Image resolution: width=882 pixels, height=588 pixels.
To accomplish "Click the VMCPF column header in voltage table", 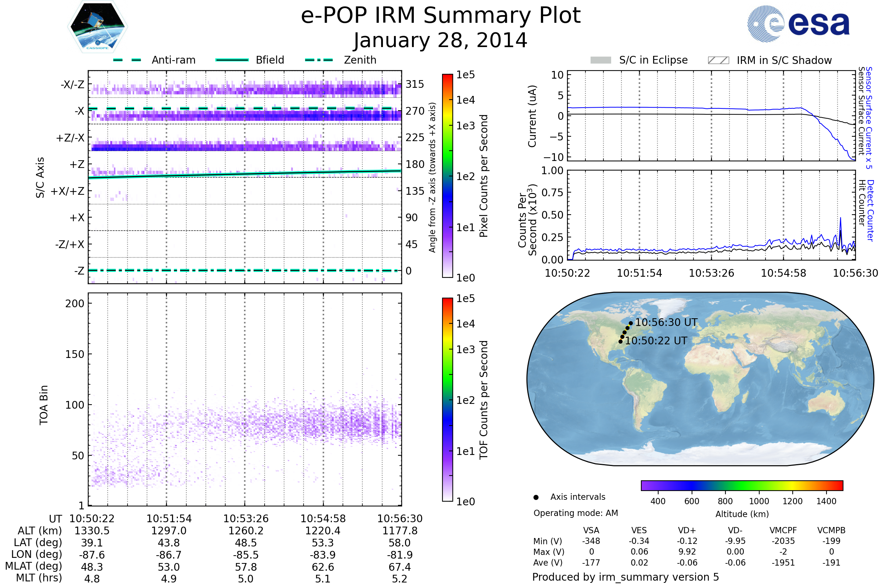I will coord(783,530).
